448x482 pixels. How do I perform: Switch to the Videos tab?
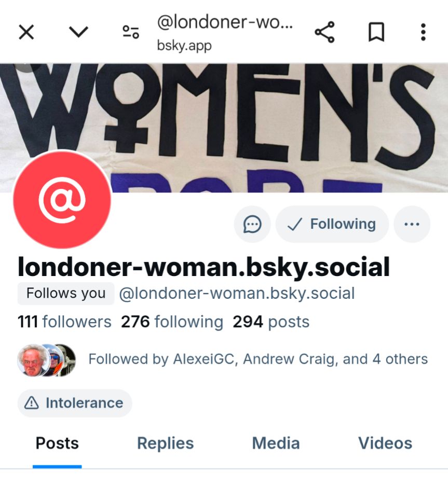click(385, 443)
